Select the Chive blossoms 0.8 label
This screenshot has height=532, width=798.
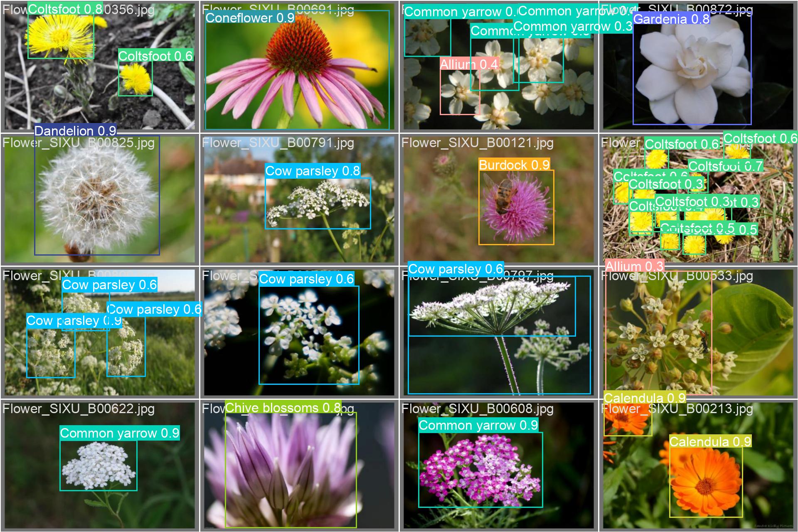[283, 408]
